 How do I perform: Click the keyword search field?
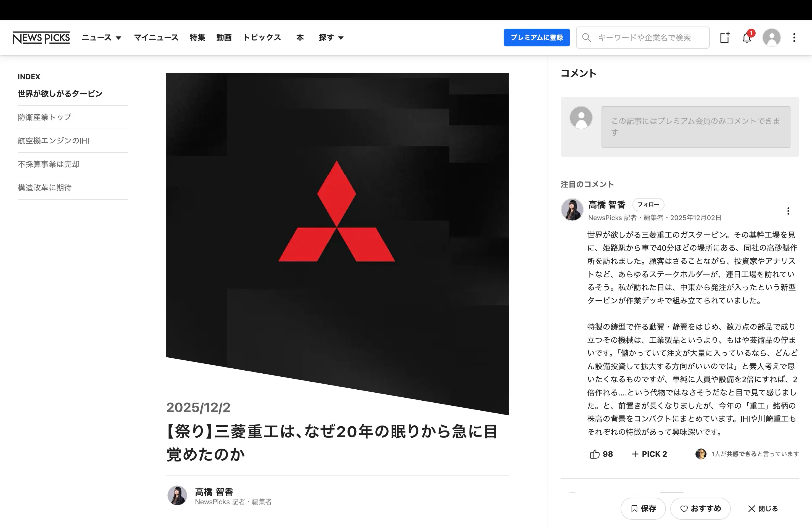coord(643,38)
